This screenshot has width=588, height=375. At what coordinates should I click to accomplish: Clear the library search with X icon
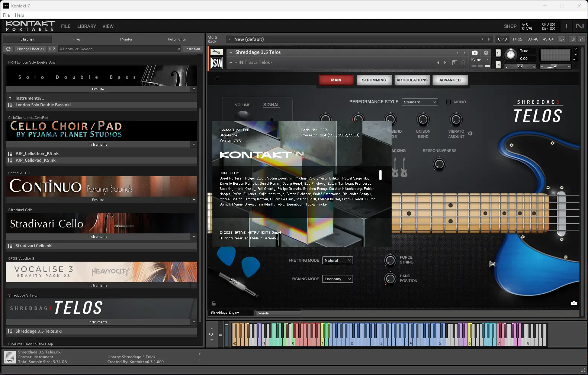tap(179, 49)
